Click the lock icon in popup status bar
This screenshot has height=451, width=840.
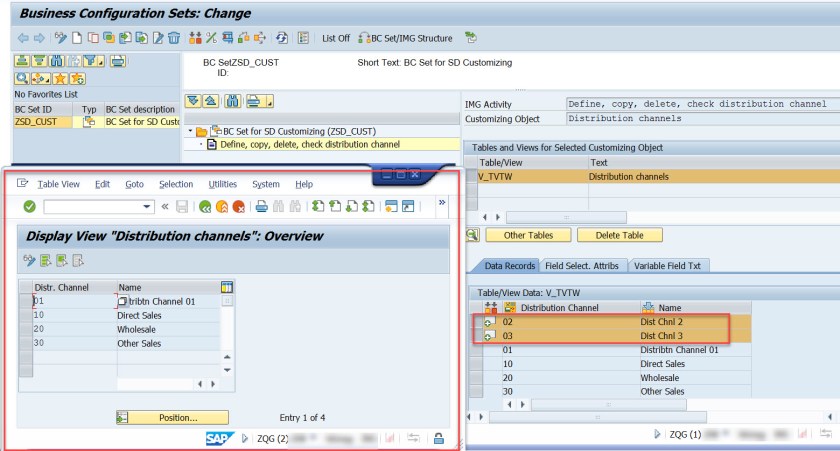coord(439,438)
